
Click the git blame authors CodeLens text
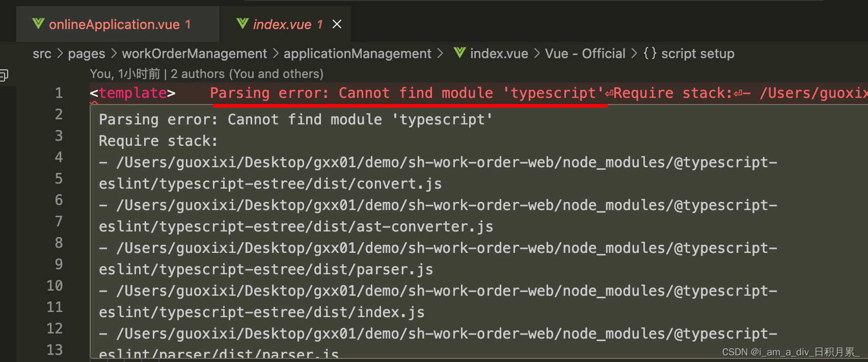pyautogui.click(x=206, y=74)
